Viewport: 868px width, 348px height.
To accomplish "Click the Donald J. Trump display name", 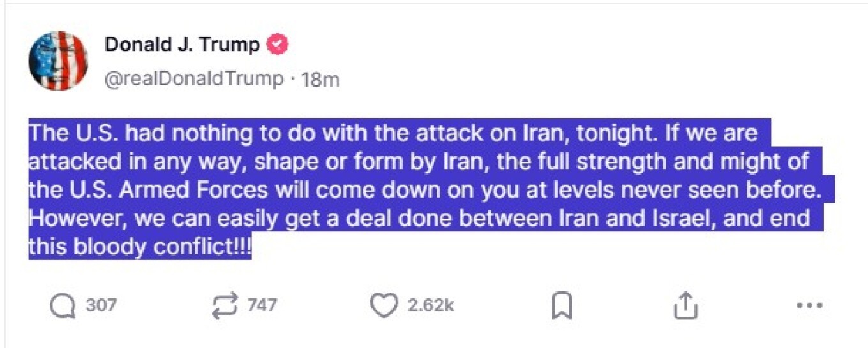I will click(x=182, y=45).
